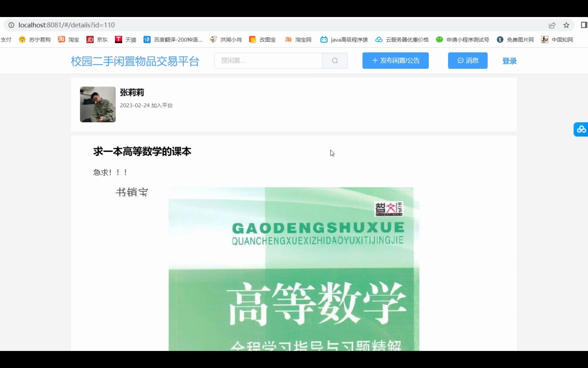588x368 pixels.
Task: Click the 发布闲置/公告 button
Action: tap(395, 61)
